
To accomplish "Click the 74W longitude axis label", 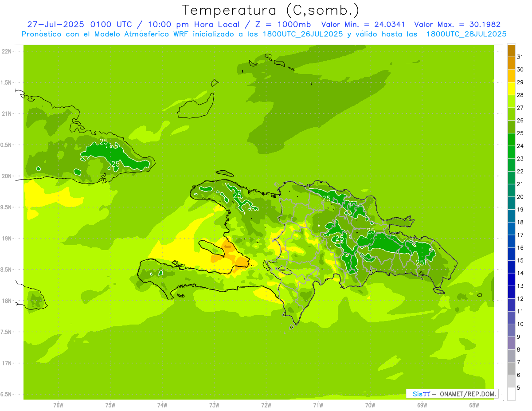I will (x=162, y=405).
